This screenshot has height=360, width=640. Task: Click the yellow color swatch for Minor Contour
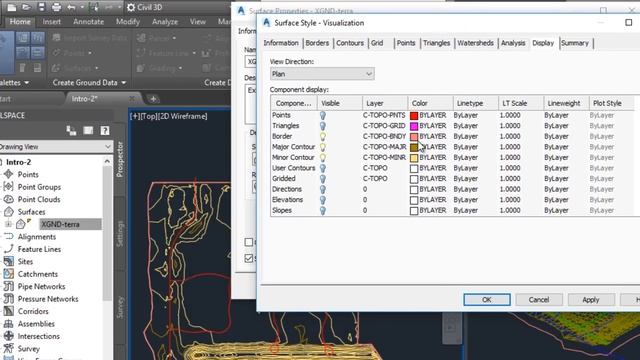pos(414,158)
